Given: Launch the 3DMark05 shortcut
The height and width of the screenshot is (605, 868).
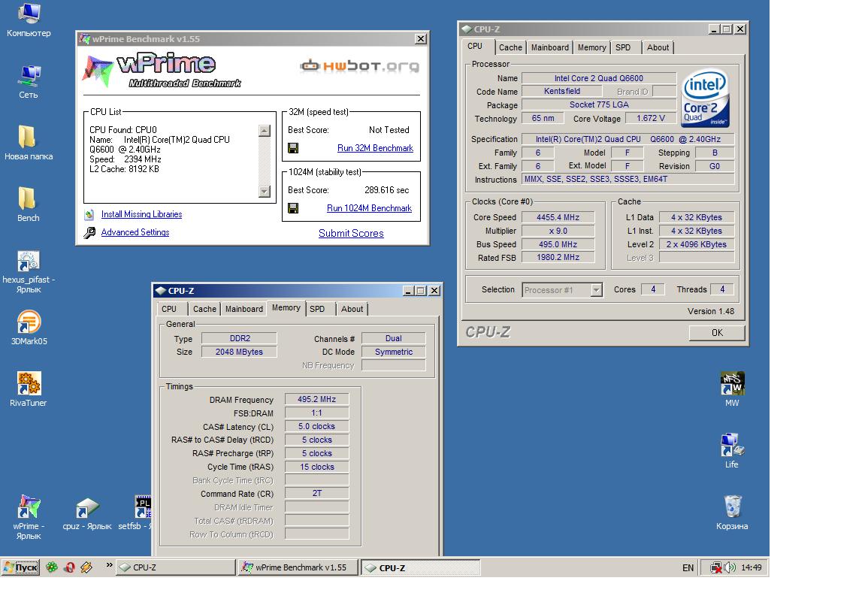Looking at the screenshot, I should 29,328.
